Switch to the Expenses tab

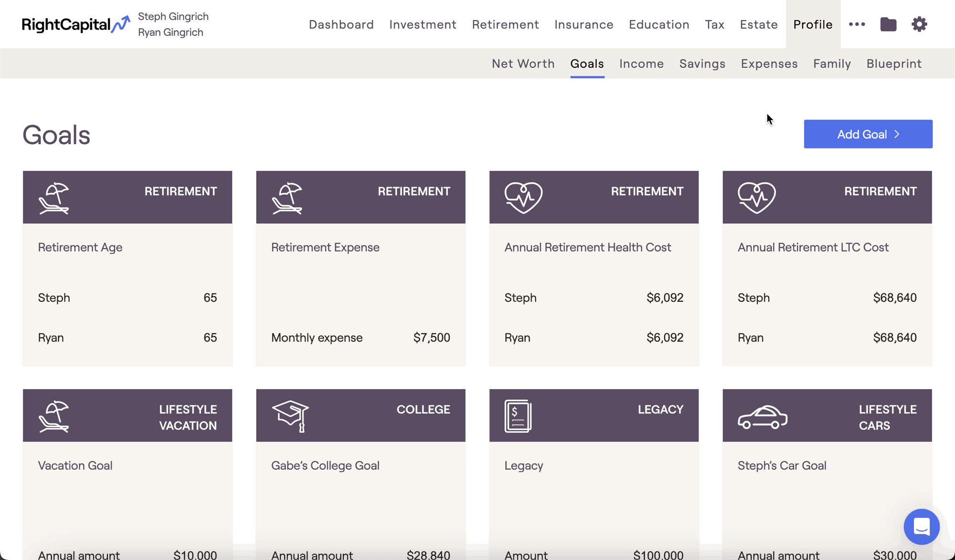[x=769, y=63]
